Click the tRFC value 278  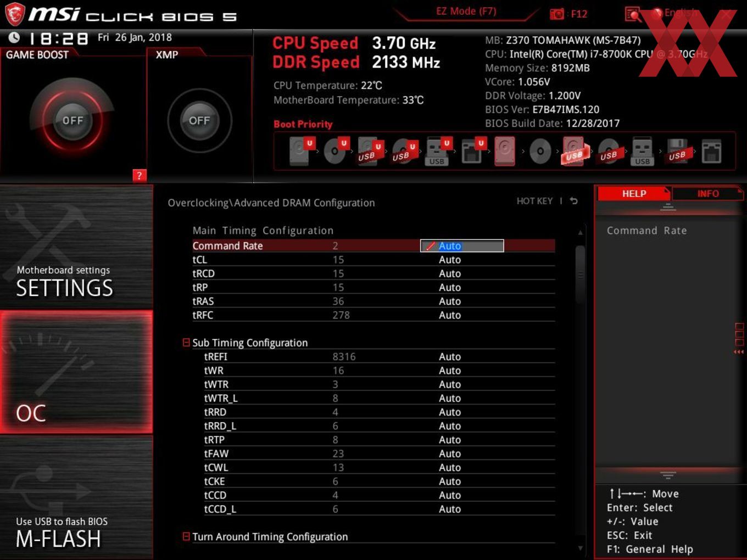(x=341, y=315)
